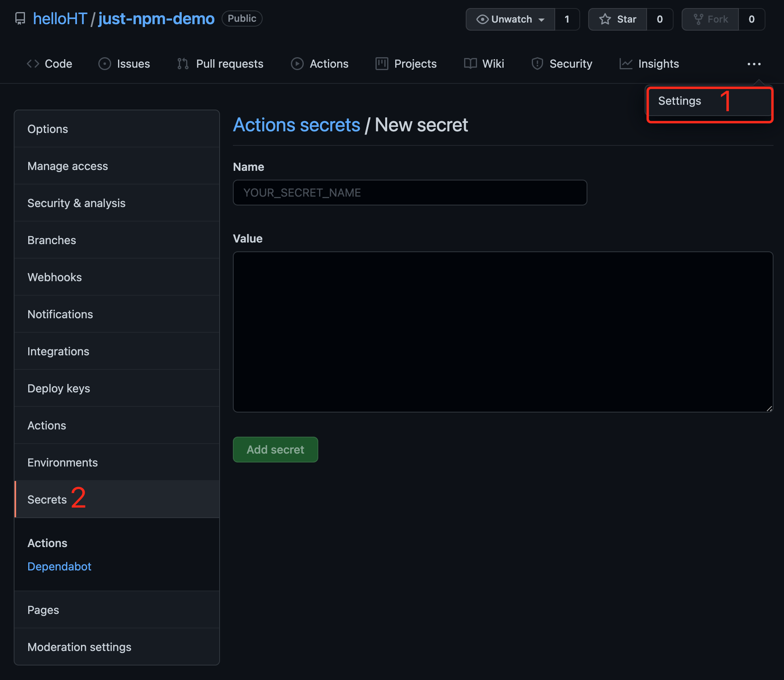This screenshot has width=784, height=680.
Task: Open the Projects tab
Action: click(406, 64)
